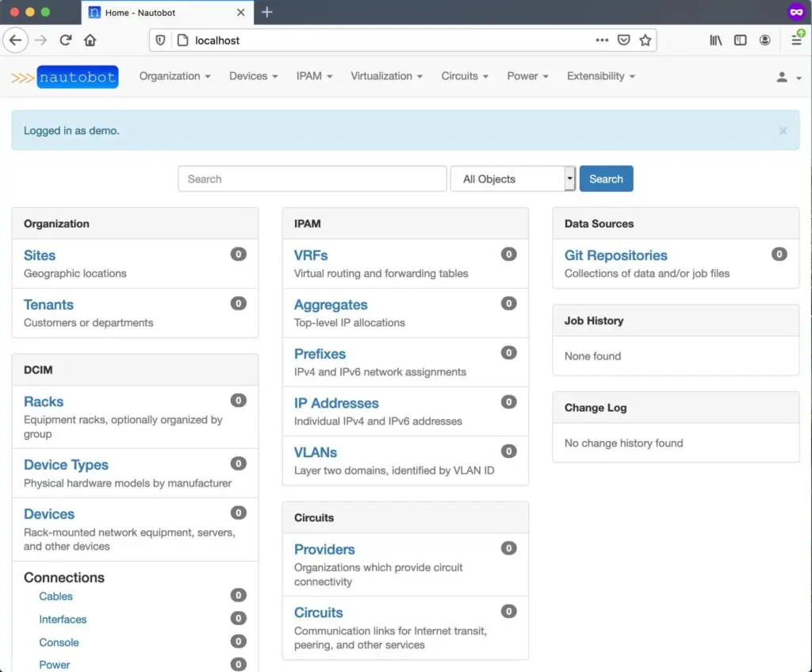Expand the Devices navigation menu
812x672 pixels.
pyautogui.click(x=254, y=76)
